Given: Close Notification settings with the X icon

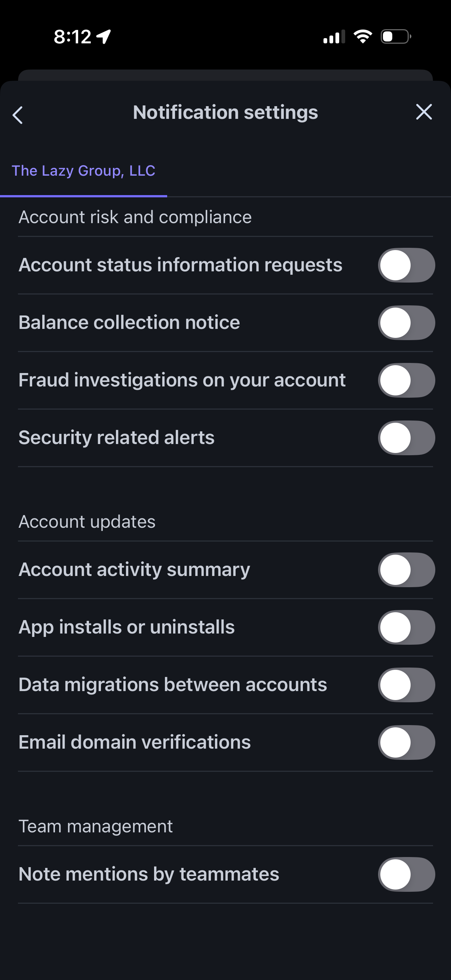Looking at the screenshot, I should point(424,112).
